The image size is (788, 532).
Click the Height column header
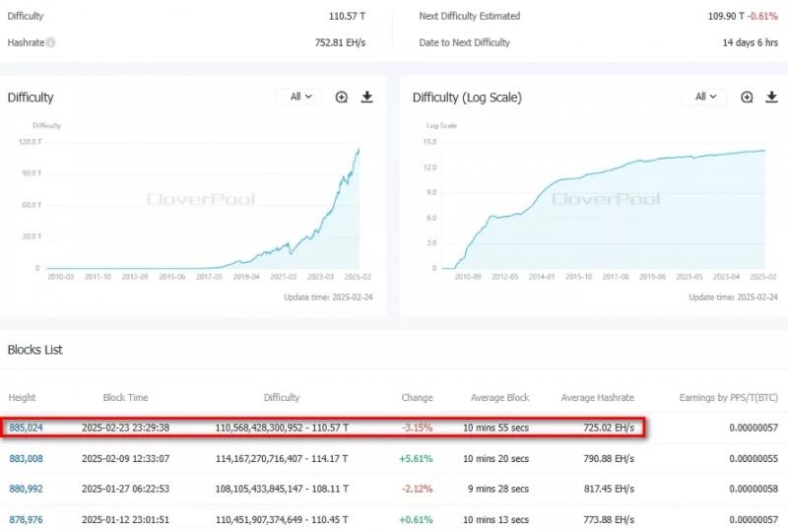[x=22, y=397]
